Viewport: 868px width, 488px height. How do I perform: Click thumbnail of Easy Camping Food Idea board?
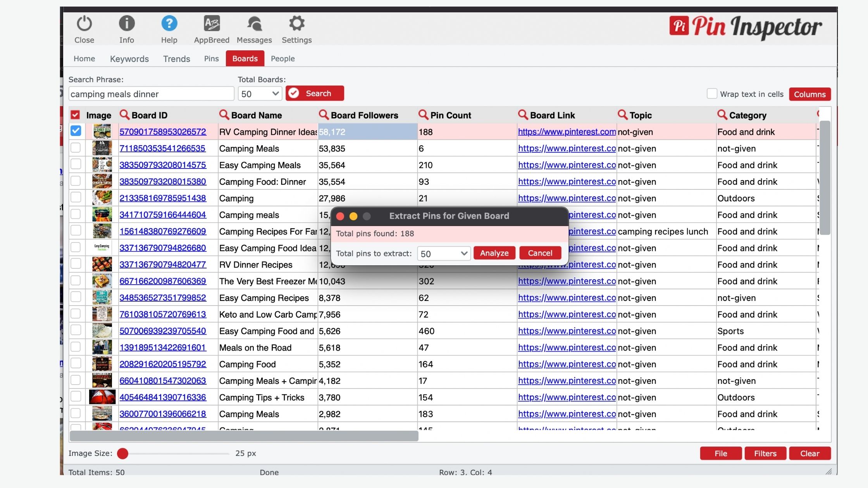point(102,248)
